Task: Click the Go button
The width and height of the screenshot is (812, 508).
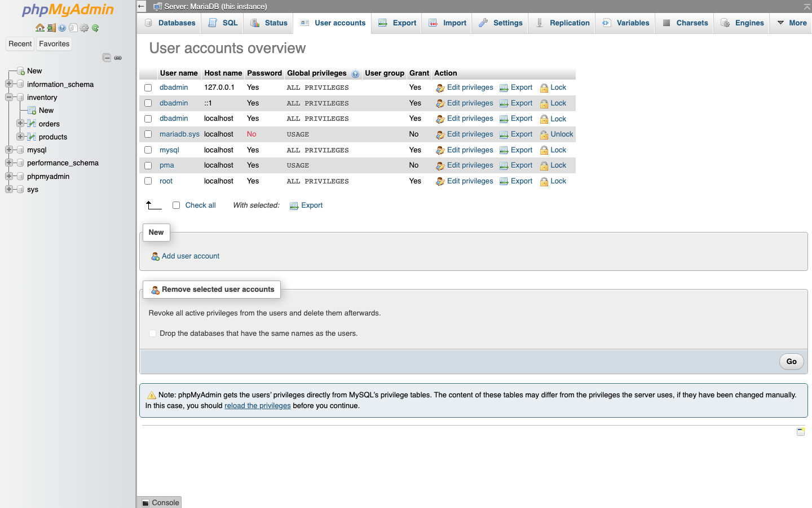Action: pyautogui.click(x=792, y=362)
